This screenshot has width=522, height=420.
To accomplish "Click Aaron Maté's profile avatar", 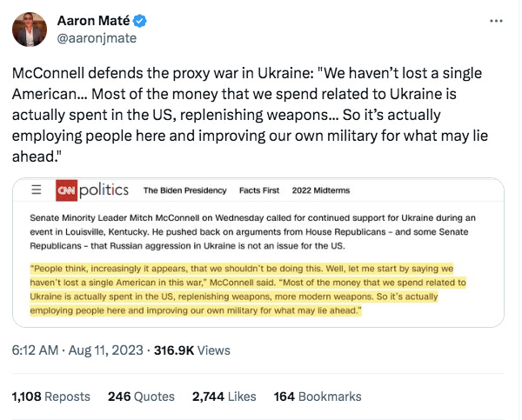I will tap(30, 30).
